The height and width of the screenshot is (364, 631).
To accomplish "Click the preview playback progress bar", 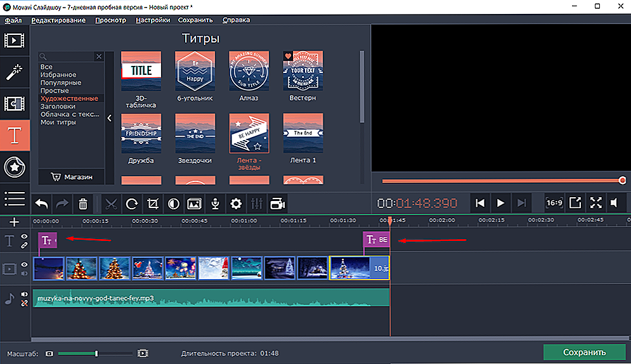I will pos(502,181).
